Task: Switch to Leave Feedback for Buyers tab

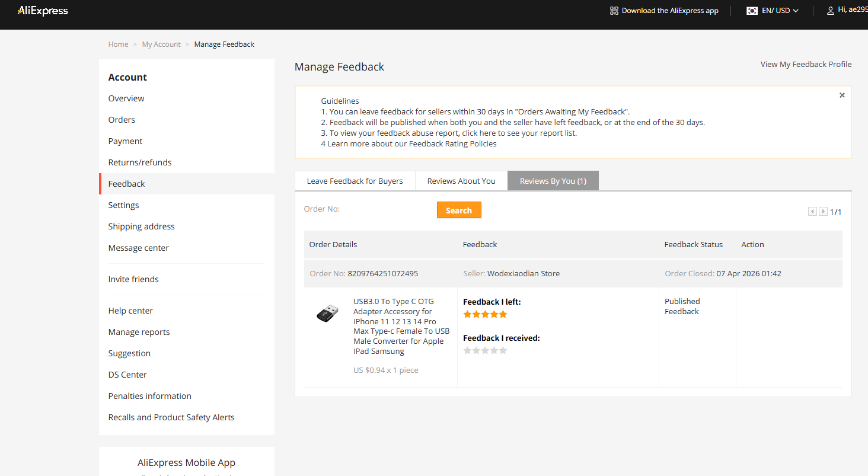Action: tap(355, 181)
